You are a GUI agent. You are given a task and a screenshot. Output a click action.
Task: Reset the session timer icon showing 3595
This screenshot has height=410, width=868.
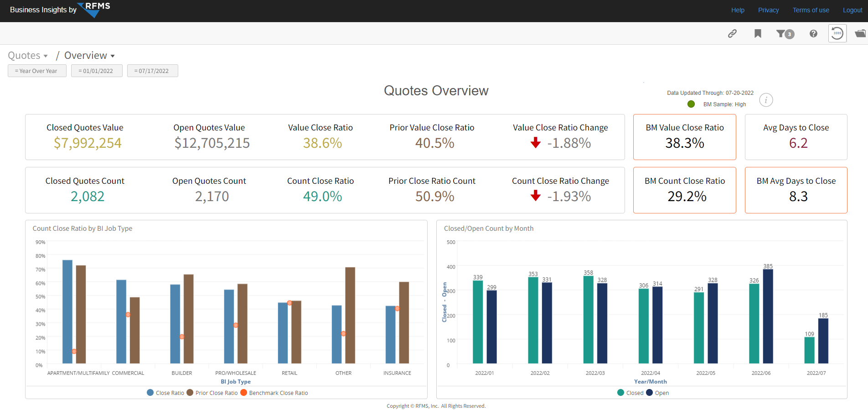[x=837, y=33]
